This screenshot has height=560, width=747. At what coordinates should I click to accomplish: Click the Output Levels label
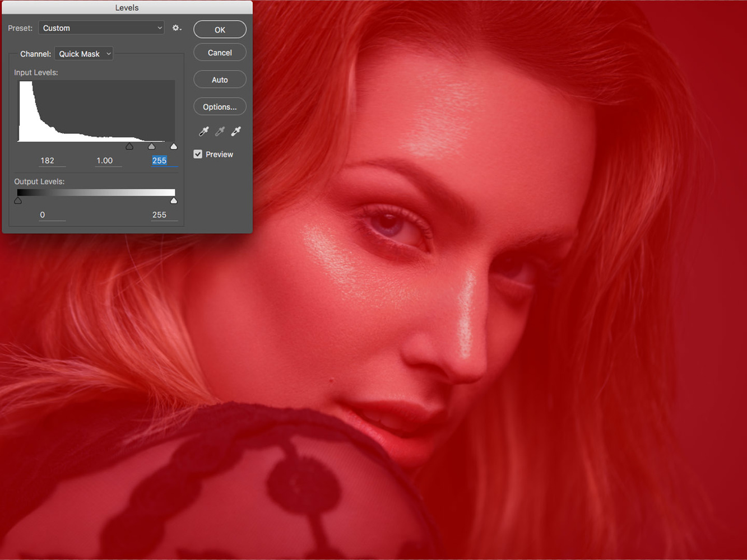pyautogui.click(x=39, y=181)
